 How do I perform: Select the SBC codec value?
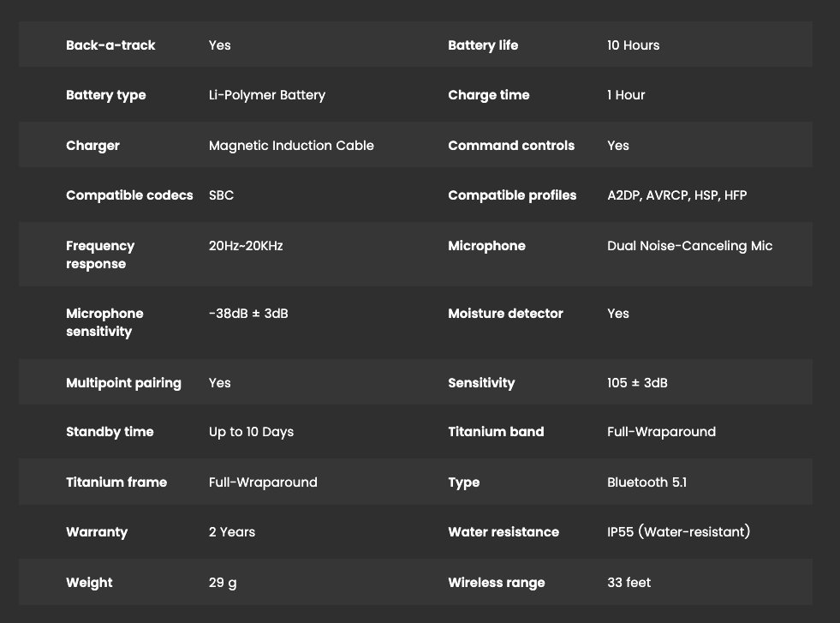(x=221, y=195)
